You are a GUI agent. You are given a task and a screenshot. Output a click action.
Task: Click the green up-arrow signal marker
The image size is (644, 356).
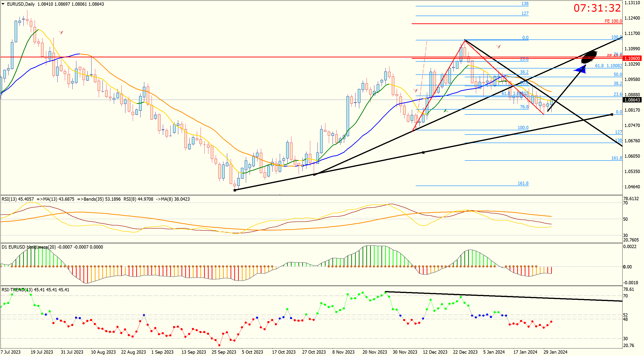pos(446,110)
